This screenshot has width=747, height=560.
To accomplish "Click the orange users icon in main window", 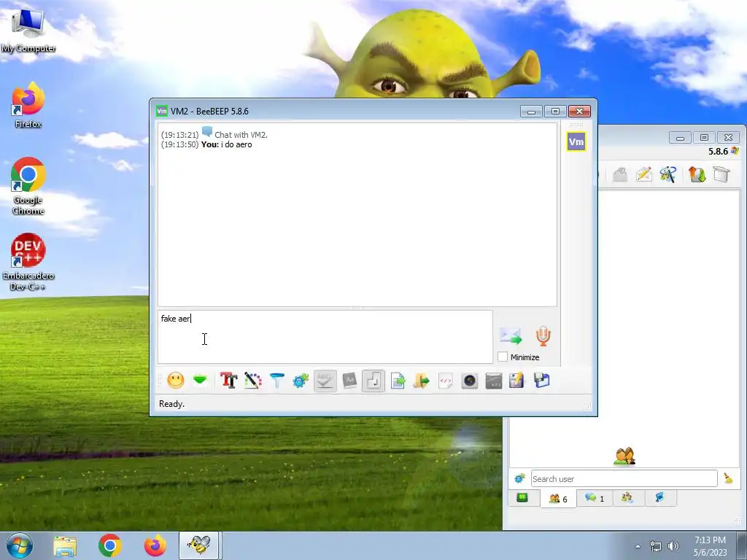I will pos(624,456).
